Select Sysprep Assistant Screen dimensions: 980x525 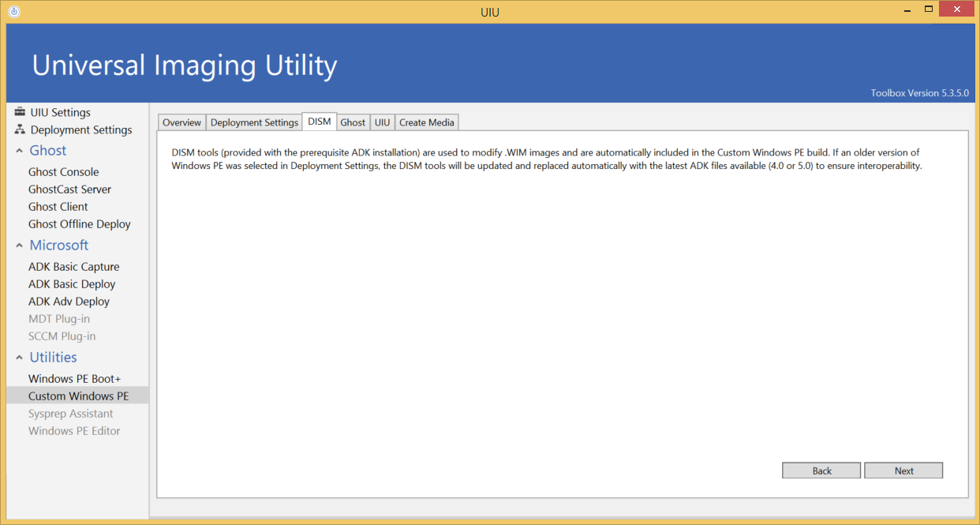[x=71, y=414]
